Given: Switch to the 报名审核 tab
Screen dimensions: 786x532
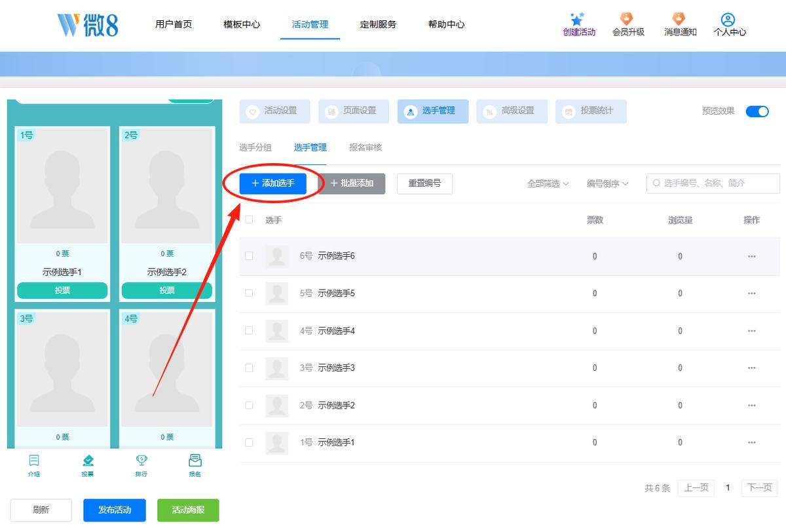Looking at the screenshot, I should tap(365, 147).
